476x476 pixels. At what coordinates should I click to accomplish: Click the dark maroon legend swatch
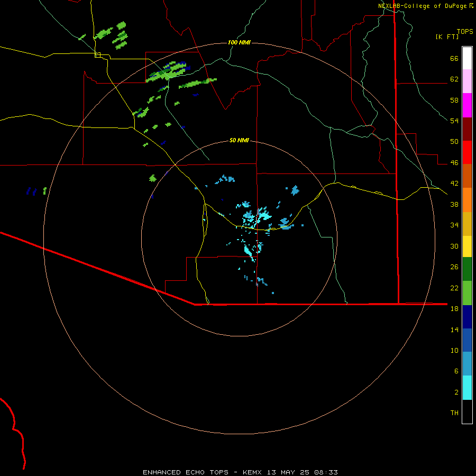click(467, 130)
